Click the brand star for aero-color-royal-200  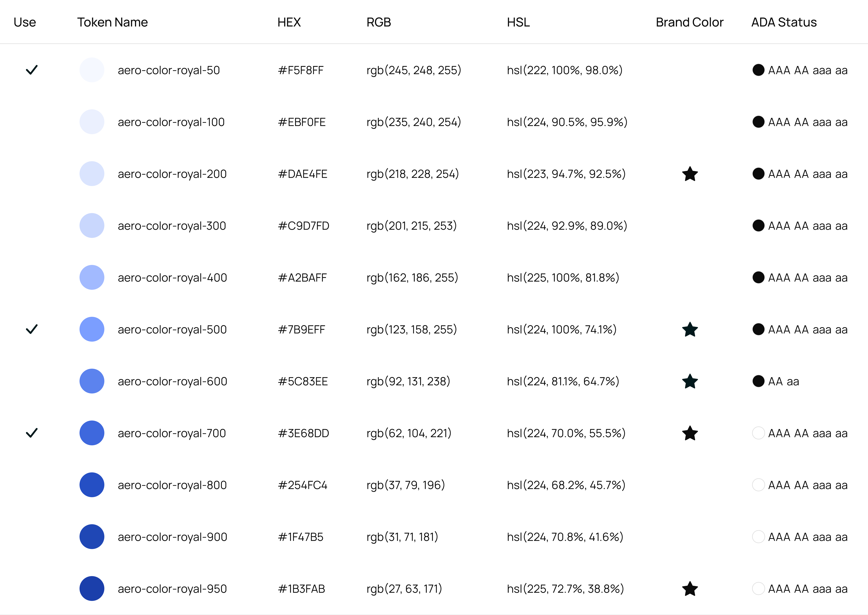pyautogui.click(x=690, y=174)
